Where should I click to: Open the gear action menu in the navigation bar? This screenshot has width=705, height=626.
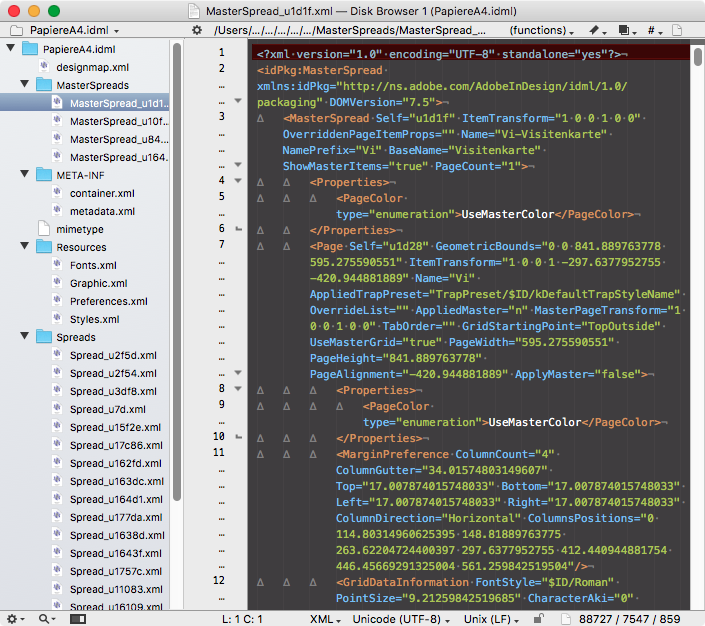tap(197, 31)
